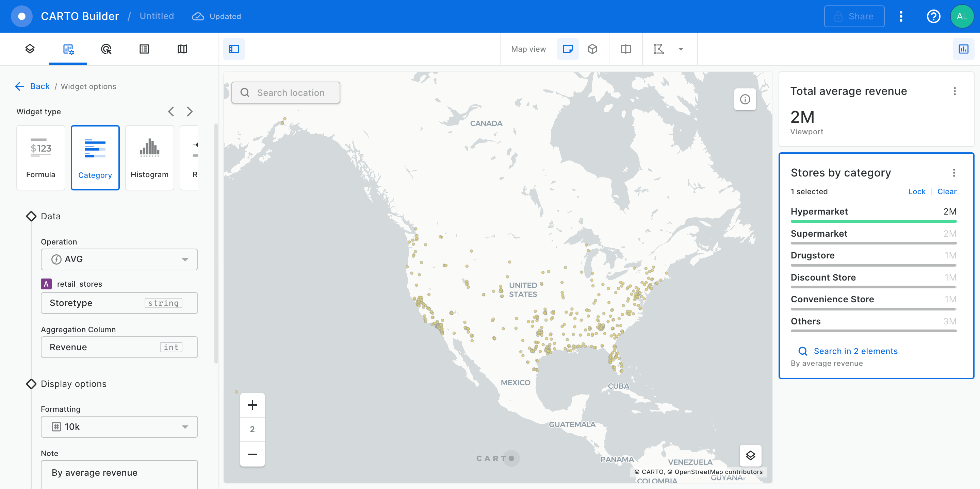Click the Map view label
Screen dimensions: 980x489
coord(528,49)
